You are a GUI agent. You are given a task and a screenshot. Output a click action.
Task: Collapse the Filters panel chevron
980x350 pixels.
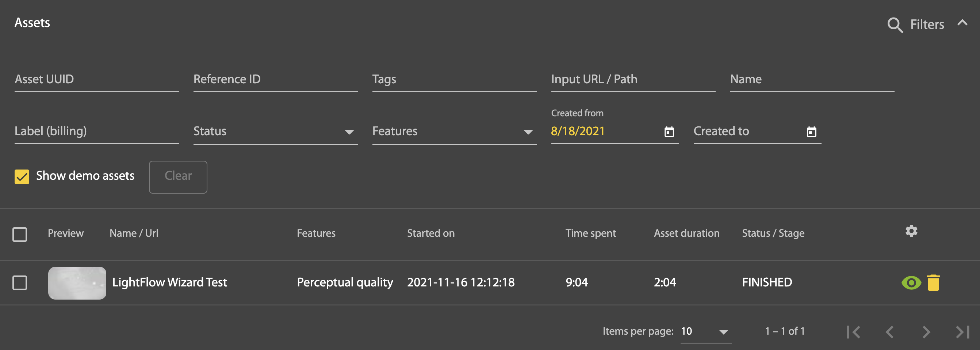point(962,23)
